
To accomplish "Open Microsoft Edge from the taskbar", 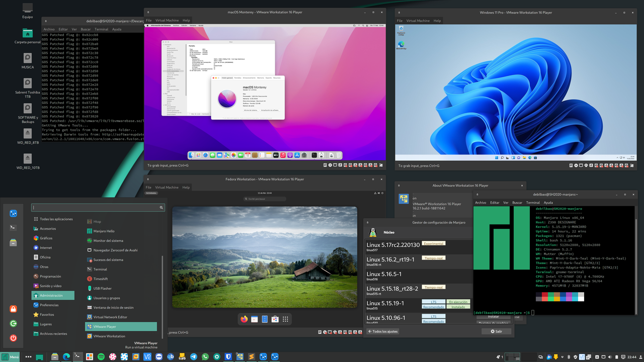I will pyautogui.click(x=66, y=356).
